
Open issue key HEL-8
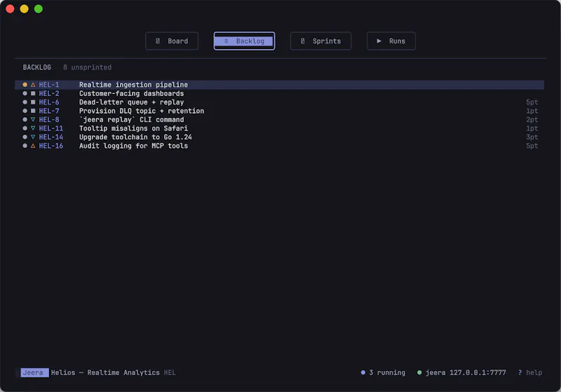49,119
